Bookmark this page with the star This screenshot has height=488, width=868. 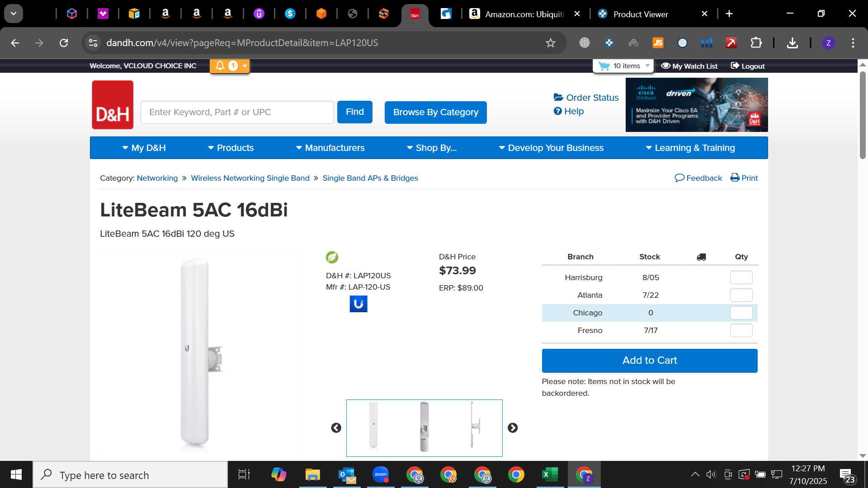[550, 43]
